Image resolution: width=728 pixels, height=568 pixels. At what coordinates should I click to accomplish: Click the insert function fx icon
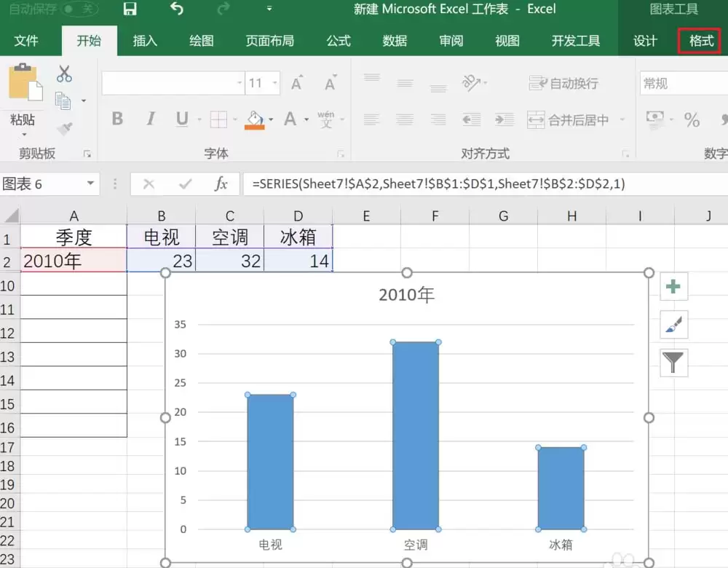click(221, 184)
